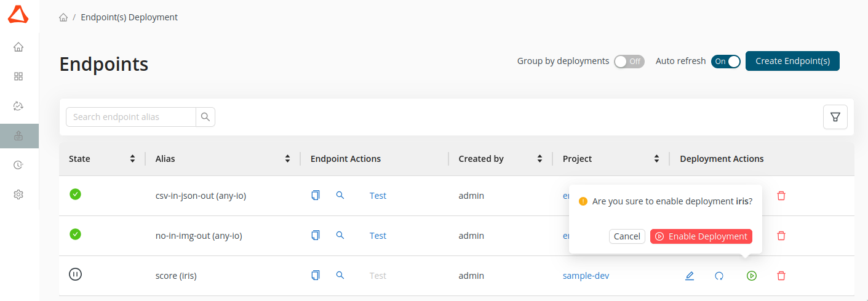Image resolution: width=868 pixels, height=301 pixels.
Task: Sort the table by Created by column
Action: coord(540,159)
